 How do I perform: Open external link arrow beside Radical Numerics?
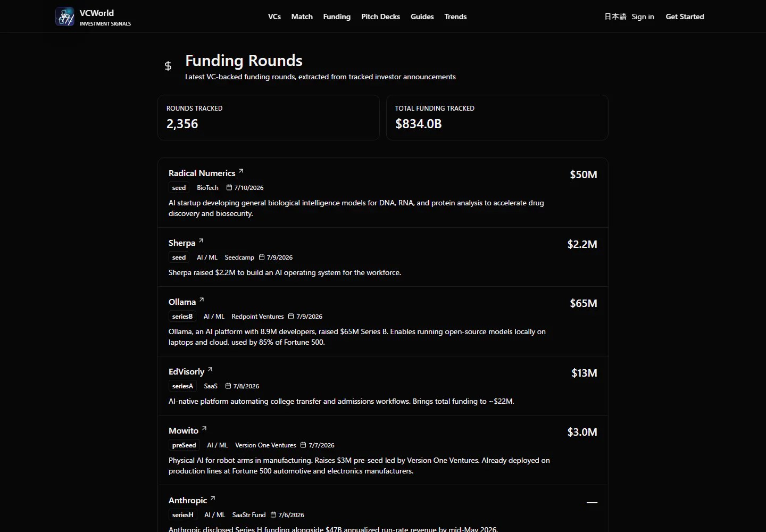click(x=241, y=171)
